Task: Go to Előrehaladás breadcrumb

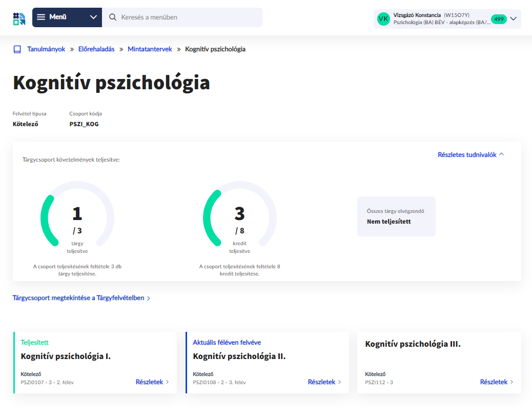Action: coord(96,49)
